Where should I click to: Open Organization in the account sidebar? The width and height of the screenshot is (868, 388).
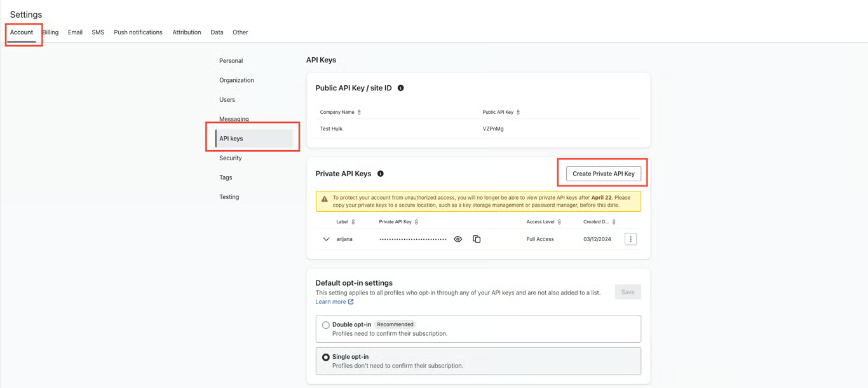[x=236, y=80]
